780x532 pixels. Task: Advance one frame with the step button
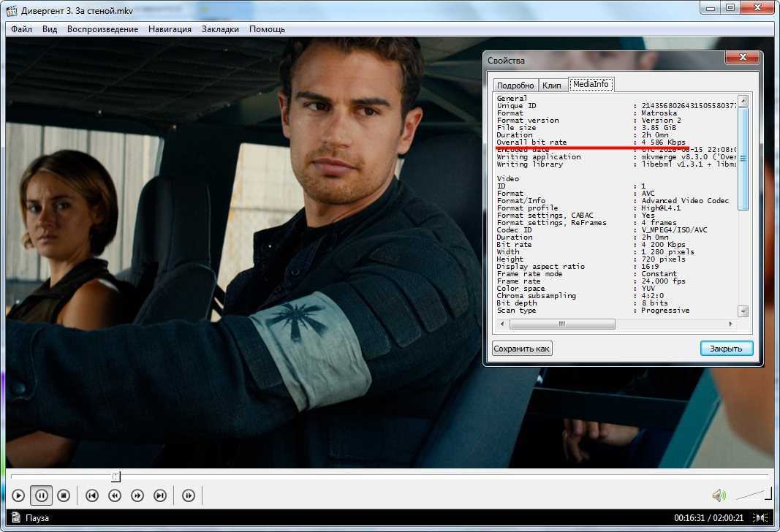tap(189, 495)
